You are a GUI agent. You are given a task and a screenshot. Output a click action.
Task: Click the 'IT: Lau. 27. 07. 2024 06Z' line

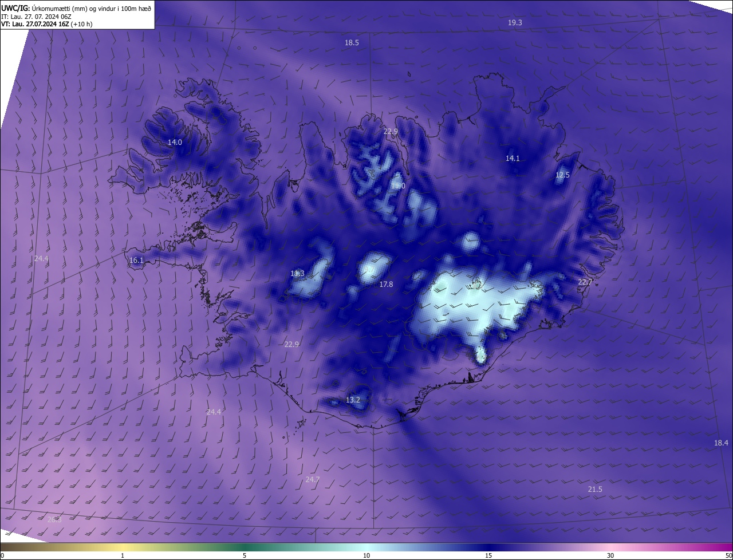pos(36,16)
